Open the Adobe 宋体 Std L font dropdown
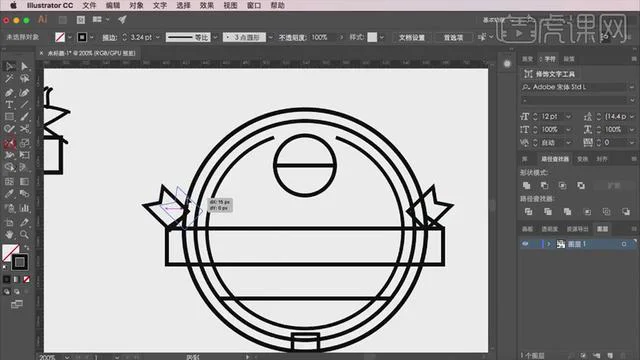Image resolution: width=640 pixels, height=360 pixels. coord(632,87)
